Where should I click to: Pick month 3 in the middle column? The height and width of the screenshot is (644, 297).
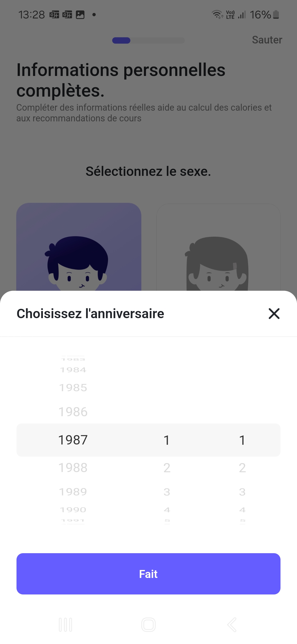pyautogui.click(x=167, y=492)
